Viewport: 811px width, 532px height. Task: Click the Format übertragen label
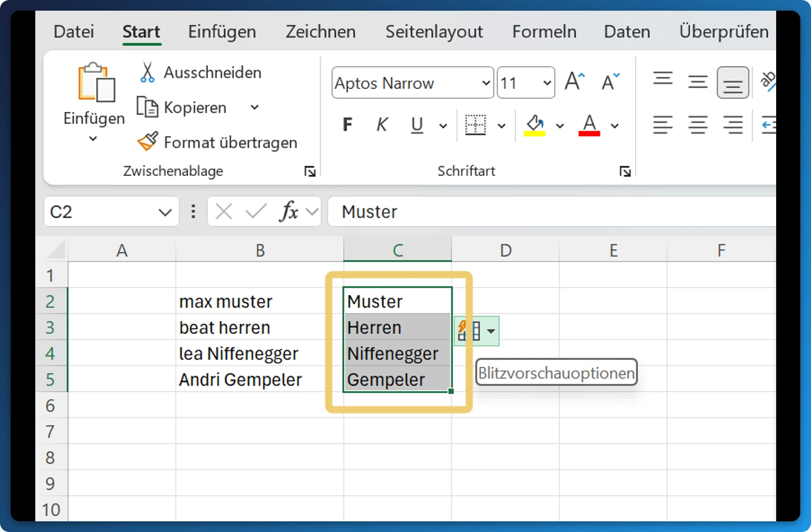[230, 142]
